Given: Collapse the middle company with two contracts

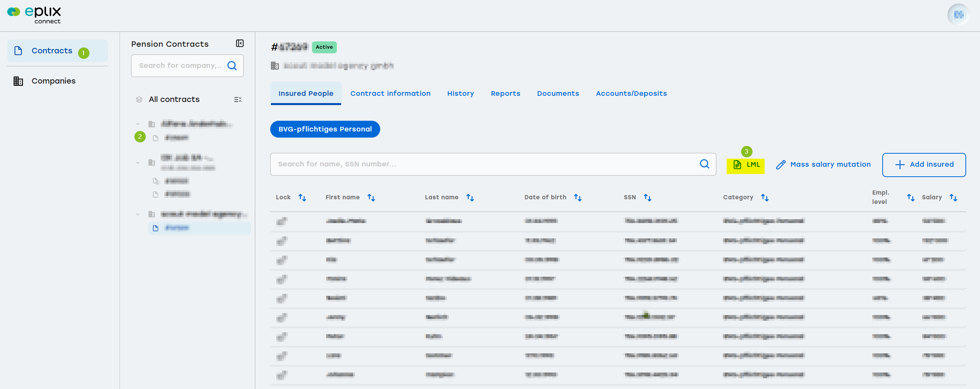Looking at the screenshot, I should [138, 162].
